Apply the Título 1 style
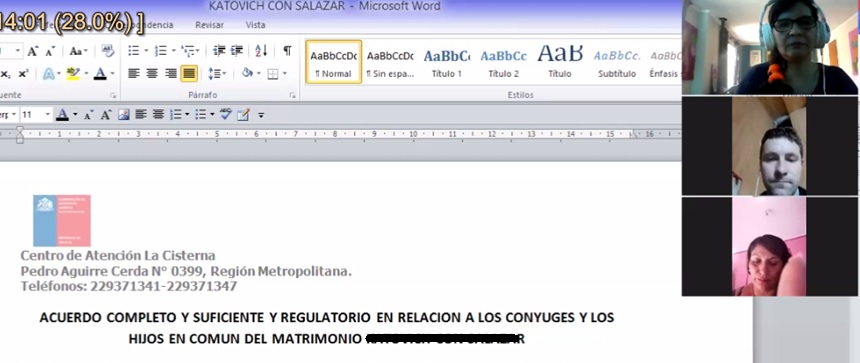Image resolution: width=860 pixels, height=363 pixels. point(446,61)
